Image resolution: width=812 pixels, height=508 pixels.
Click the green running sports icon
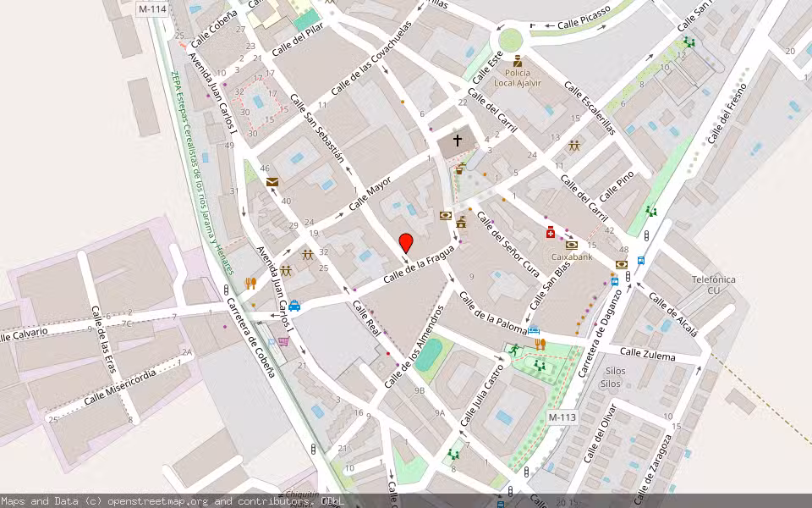coord(513,350)
